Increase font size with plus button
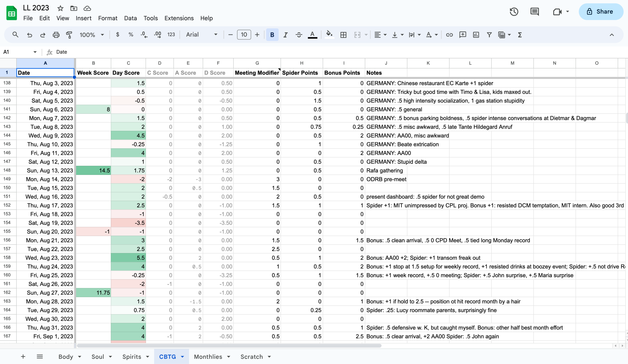This screenshot has width=628, height=364. coord(257,35)
